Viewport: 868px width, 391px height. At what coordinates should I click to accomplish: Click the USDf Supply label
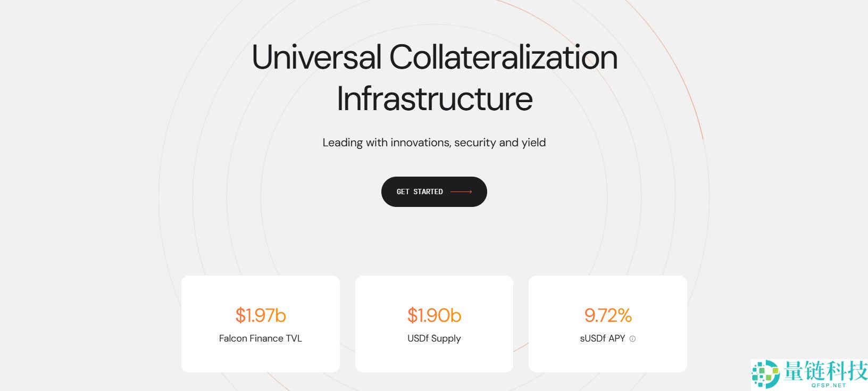pos(434,338)
